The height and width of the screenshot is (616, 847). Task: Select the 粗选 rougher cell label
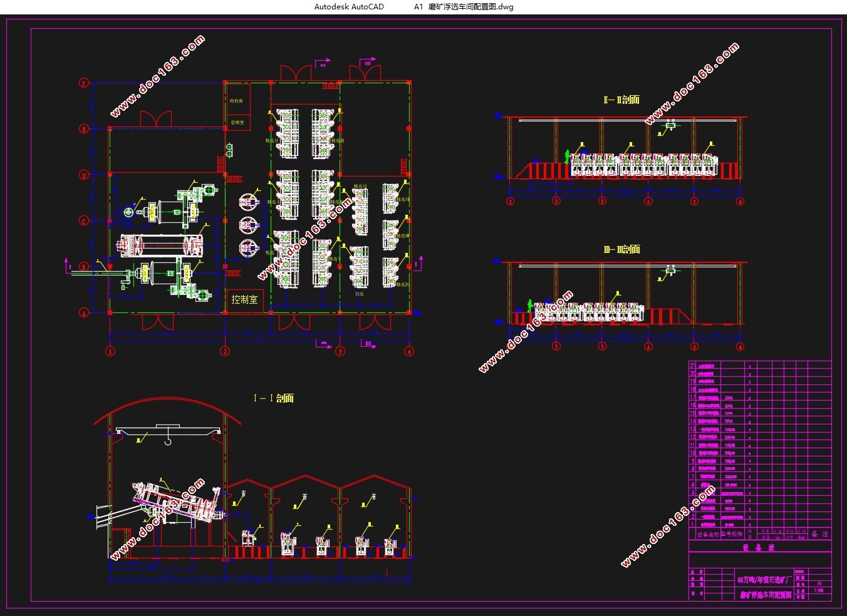pyautogui.click(x=270, y=252)
